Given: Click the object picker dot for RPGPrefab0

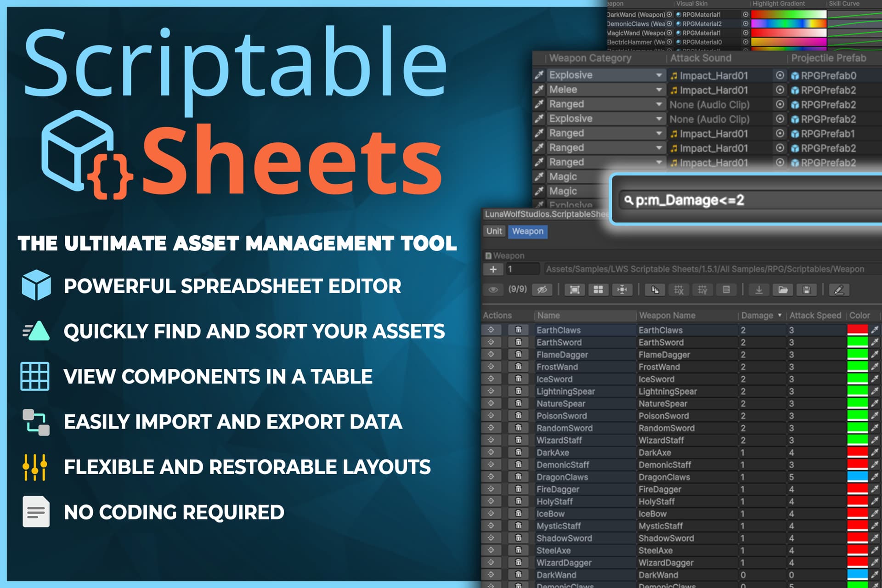Looking at the screenshot, I should [x=780, y=76].
